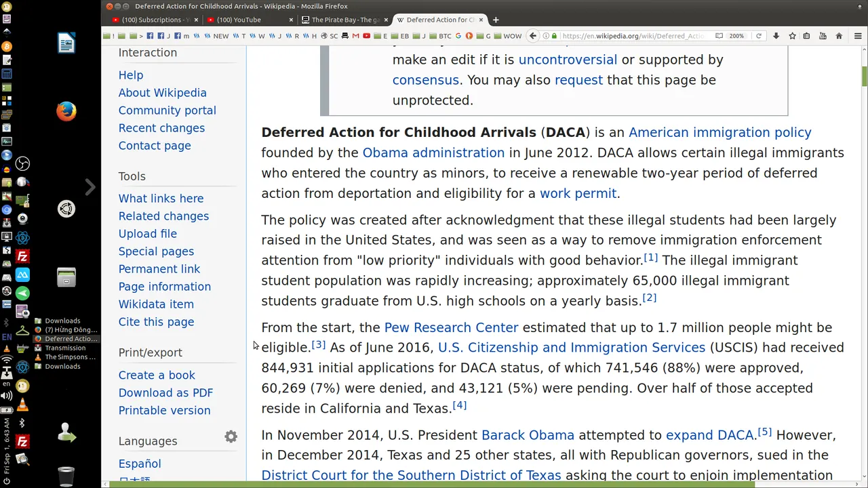Go to Community portal

(x=167, y=110)
